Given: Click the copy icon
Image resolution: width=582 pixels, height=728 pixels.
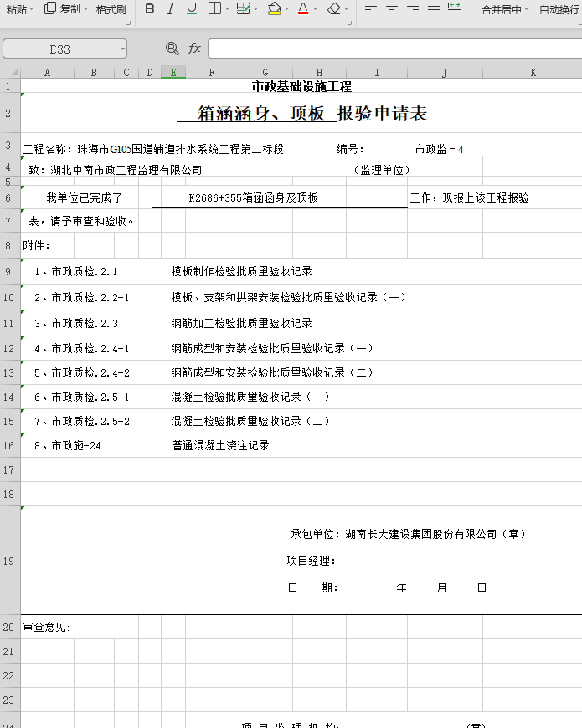Looking at the screenshot, I should [x=50, y=8].
